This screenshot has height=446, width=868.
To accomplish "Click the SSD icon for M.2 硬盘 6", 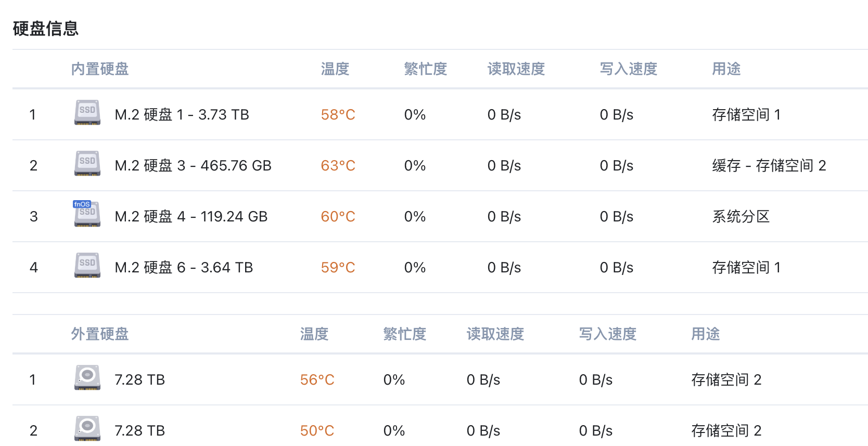I will [87, 265].
